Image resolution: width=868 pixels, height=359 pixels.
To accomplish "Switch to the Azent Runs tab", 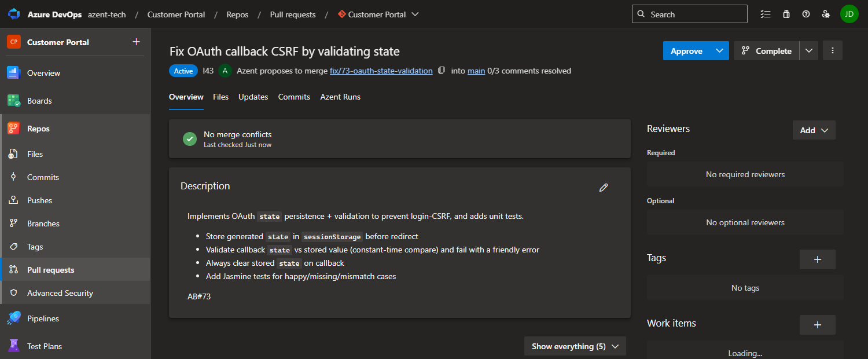I will point(340,97).
